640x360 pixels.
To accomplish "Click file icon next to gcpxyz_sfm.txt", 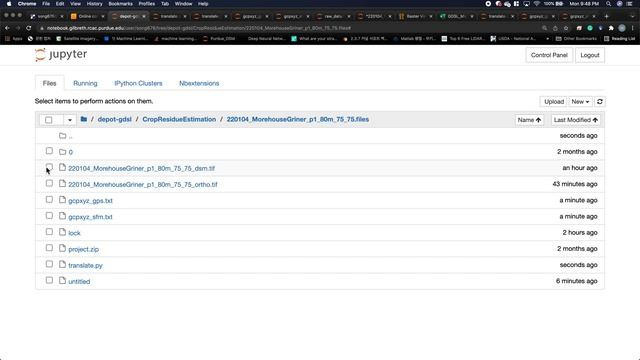I will 62,216.
